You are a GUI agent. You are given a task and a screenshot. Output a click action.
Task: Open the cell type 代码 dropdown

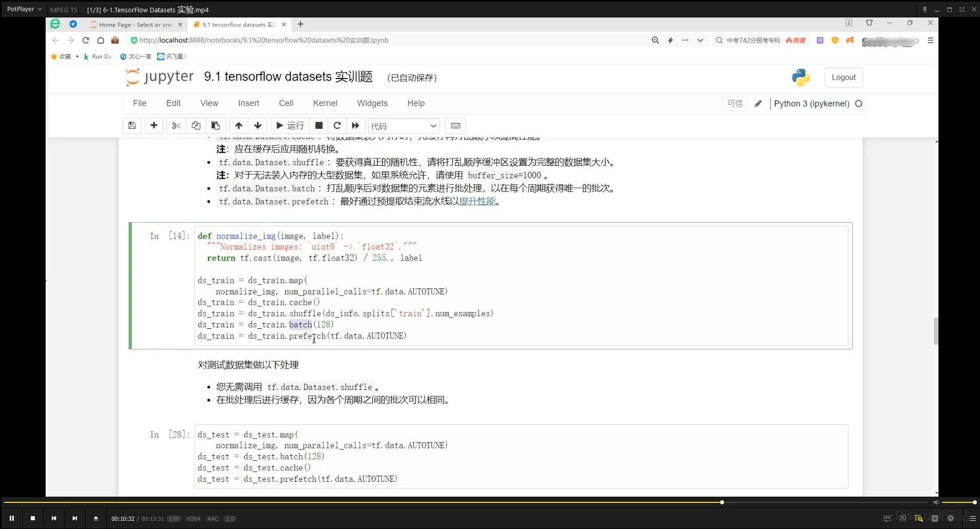click(404, 126)
